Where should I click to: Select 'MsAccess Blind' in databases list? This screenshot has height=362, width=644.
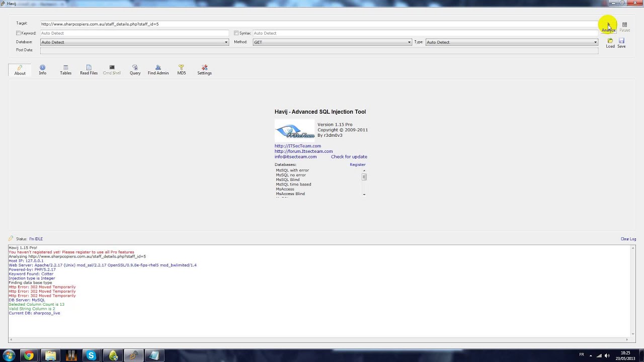(290, 194)
